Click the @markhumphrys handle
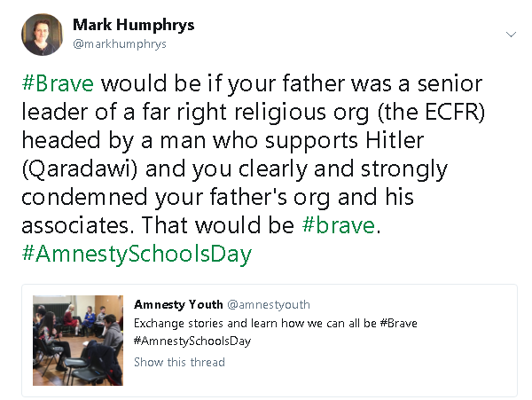 pos(119,43)
